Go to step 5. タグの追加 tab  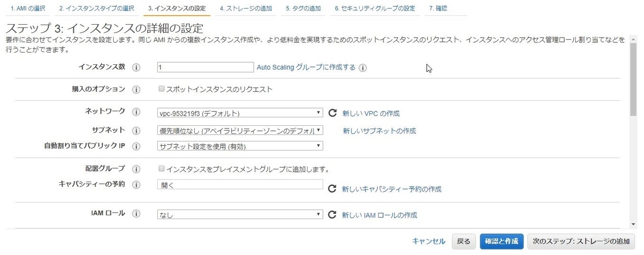303,9
